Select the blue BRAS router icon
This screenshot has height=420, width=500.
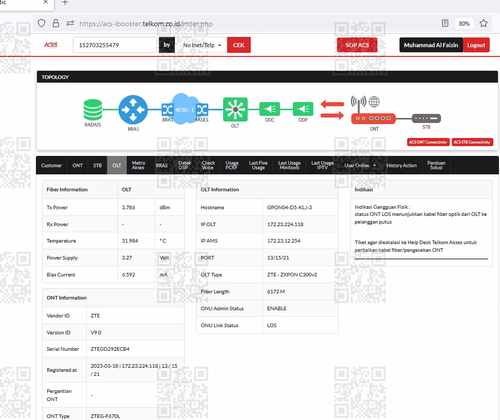tap(133, 110)
